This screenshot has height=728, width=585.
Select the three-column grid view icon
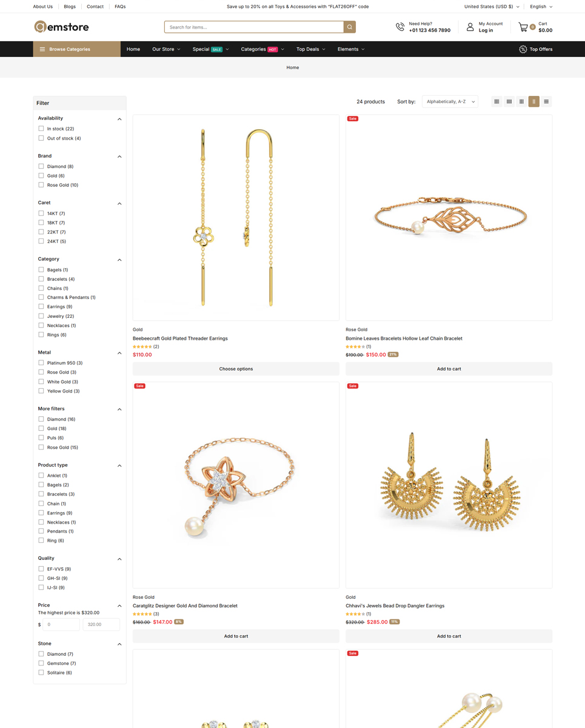click(x=521, y=101)
